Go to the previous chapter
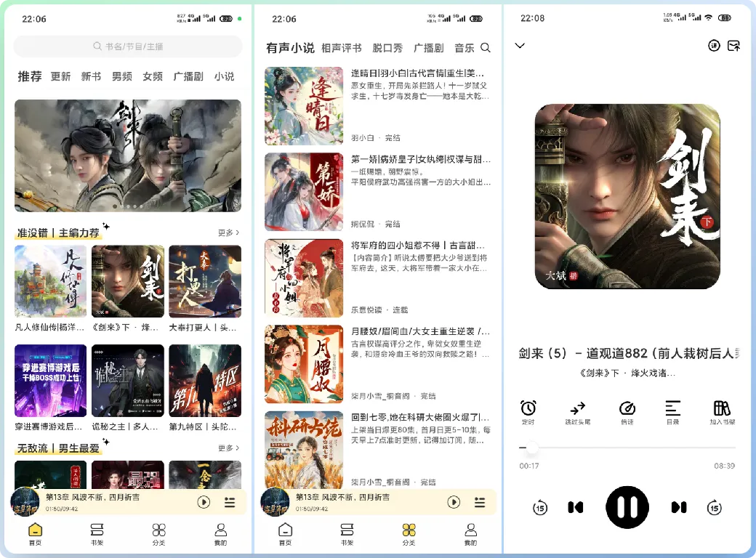Image resolution: width=756 pixels, height=558 pixels. click(x=576, y=507)
